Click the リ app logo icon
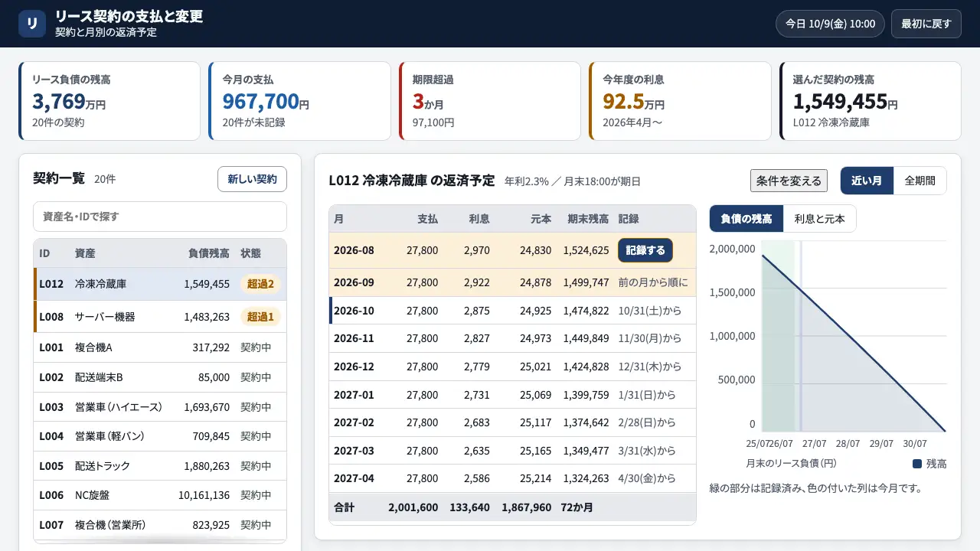Viewport: 980px width, 551px height. click(32, 24)
